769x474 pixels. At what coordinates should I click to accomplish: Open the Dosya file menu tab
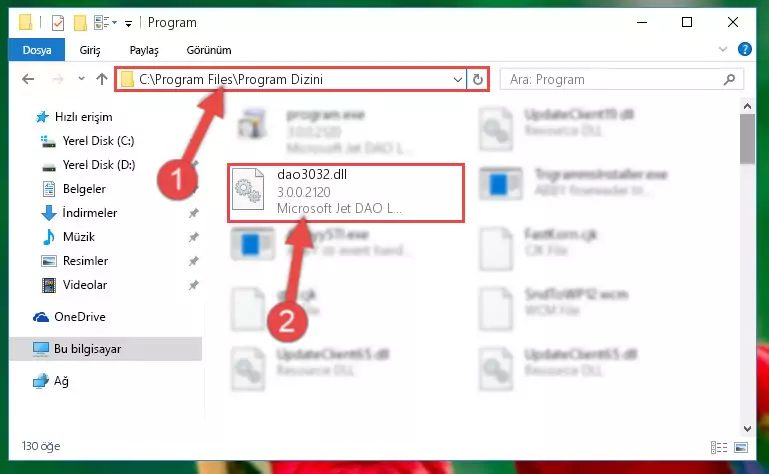tap(37, 50)
